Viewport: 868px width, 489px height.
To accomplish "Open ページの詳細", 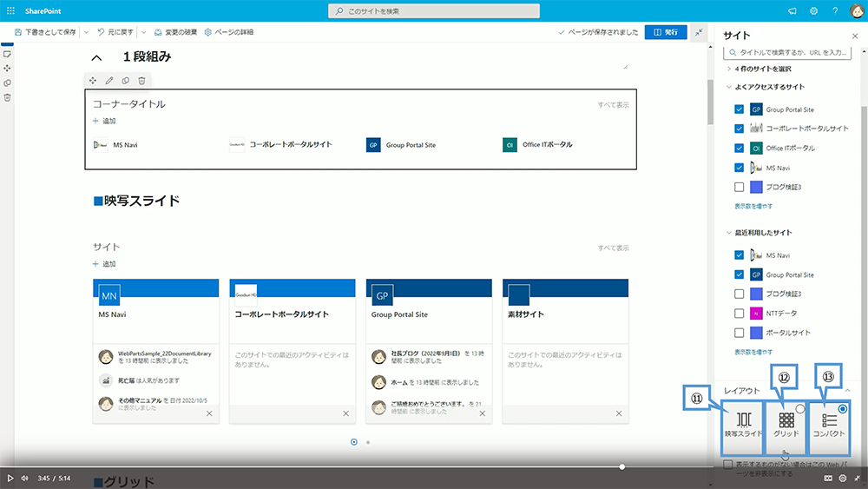I will 228,32.
